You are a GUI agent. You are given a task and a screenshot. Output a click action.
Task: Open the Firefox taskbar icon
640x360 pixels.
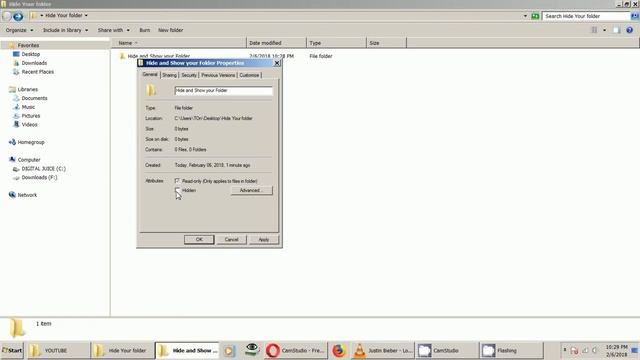pyautogui.click(x=338, y=351)
